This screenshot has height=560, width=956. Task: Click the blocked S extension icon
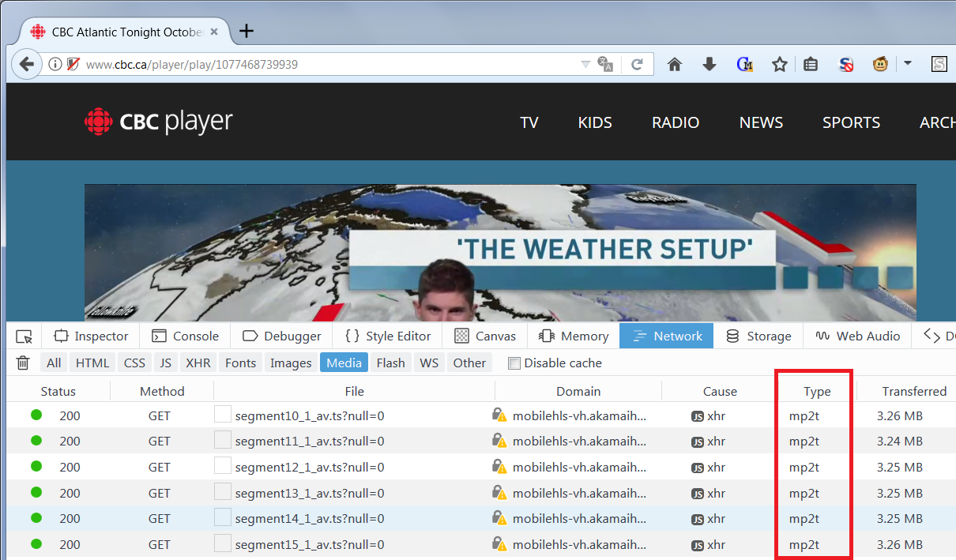(x=846, y=65)
